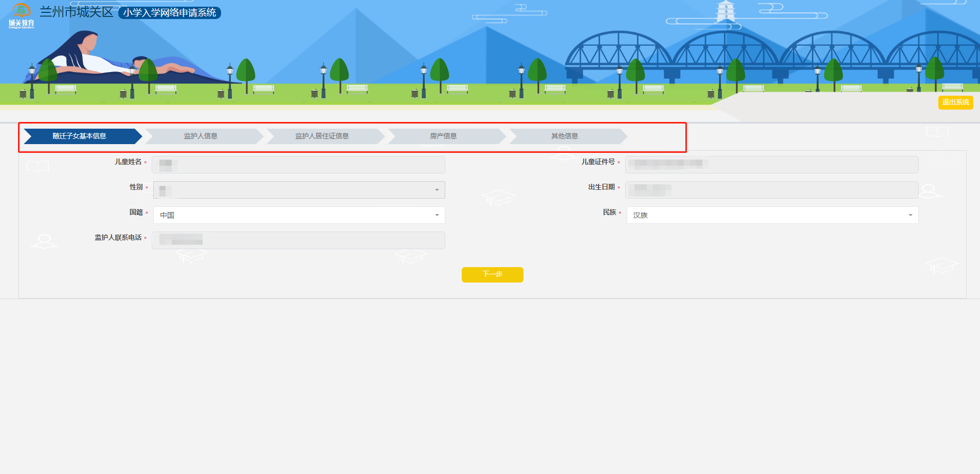Screen dimensions: 980x474
Task: Click the 出生日期 date field
Action: click(x=772, y=190)
